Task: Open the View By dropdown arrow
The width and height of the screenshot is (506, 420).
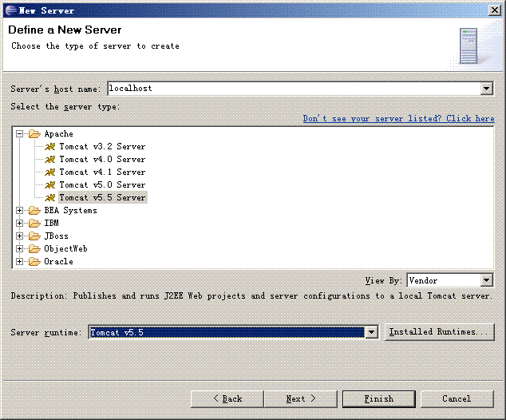Action: [x=486, y=280]
